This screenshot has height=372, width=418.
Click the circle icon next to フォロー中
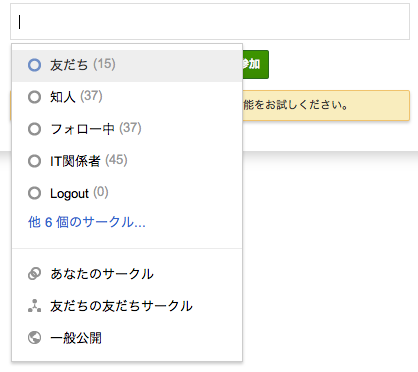point(34,129)
